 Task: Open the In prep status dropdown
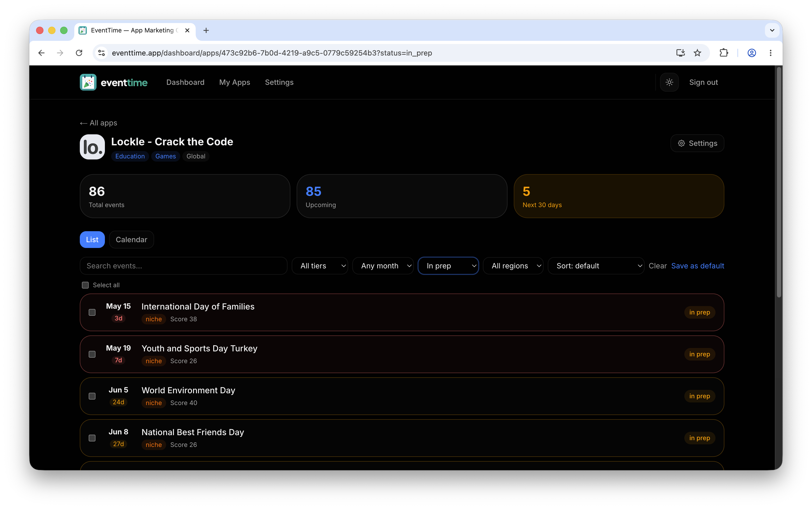[x=448, y=266]
